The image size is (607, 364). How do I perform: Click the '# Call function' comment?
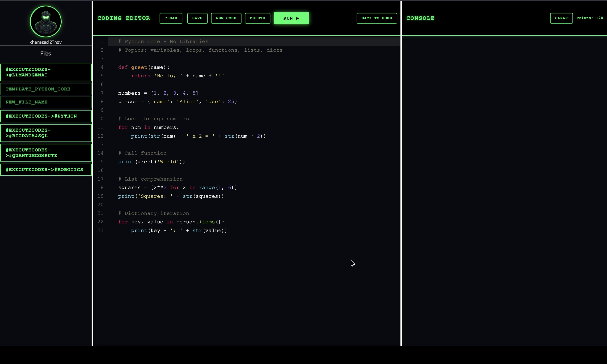[x=142, y=153]
